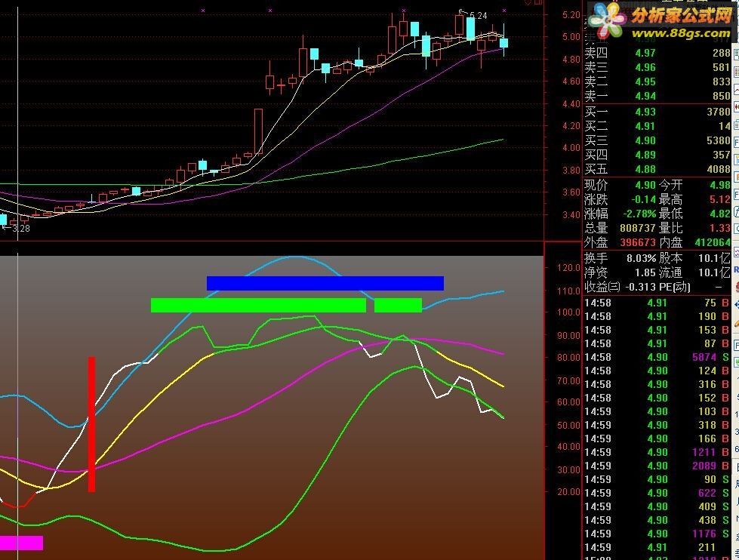Click the 买一 bid row at 4.93
This screenshot has height=560, width=739.
click(657, 112)
